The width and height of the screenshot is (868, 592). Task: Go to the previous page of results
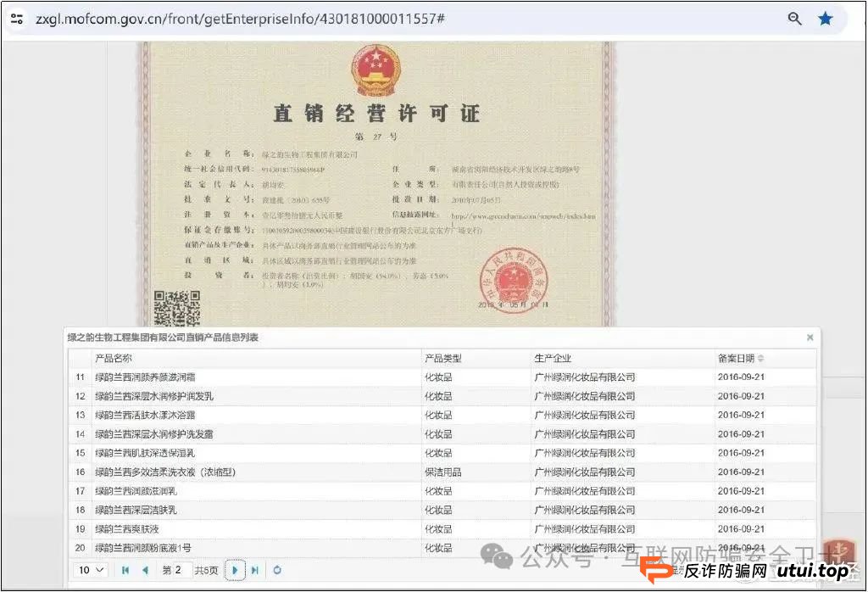coord(146,570)
